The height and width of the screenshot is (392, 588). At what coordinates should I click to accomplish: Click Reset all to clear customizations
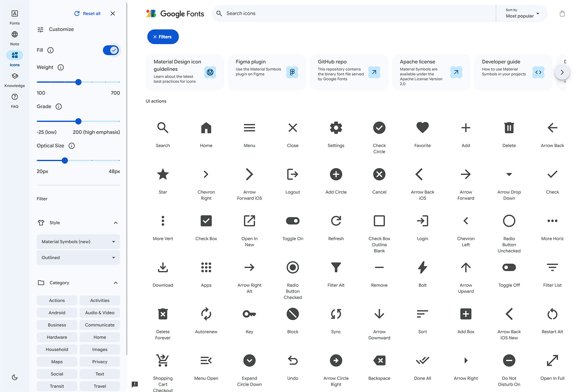pyautogui.click(x=87, y=13)
